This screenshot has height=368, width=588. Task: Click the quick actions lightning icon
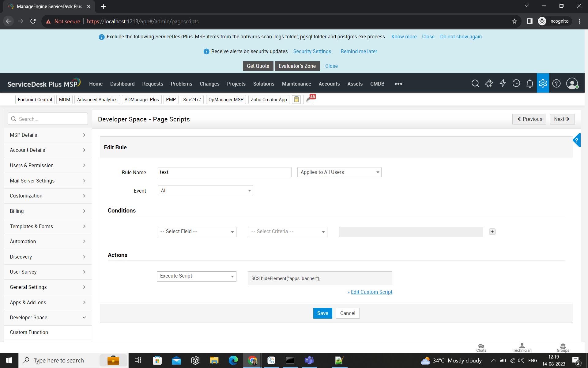click(503, 83)
